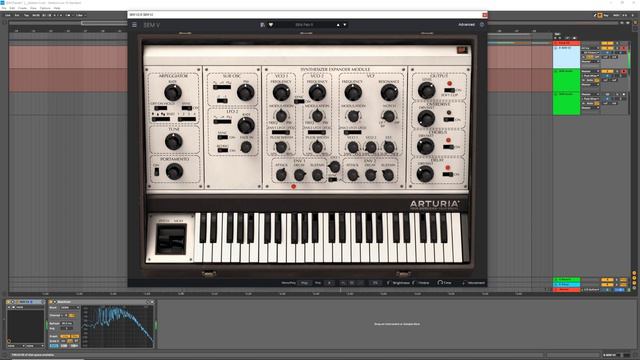Click the Brightness macro in lower toolbar

click(398, 282)
